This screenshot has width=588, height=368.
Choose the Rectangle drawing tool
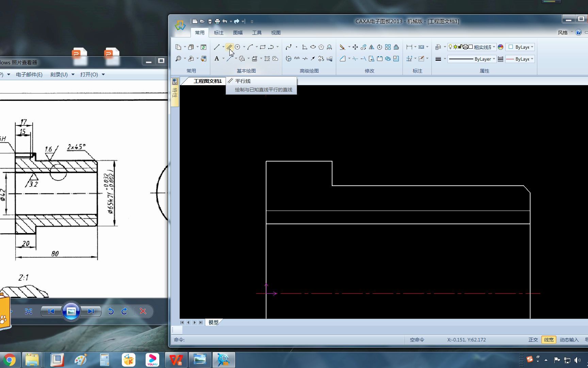[262, 47]
